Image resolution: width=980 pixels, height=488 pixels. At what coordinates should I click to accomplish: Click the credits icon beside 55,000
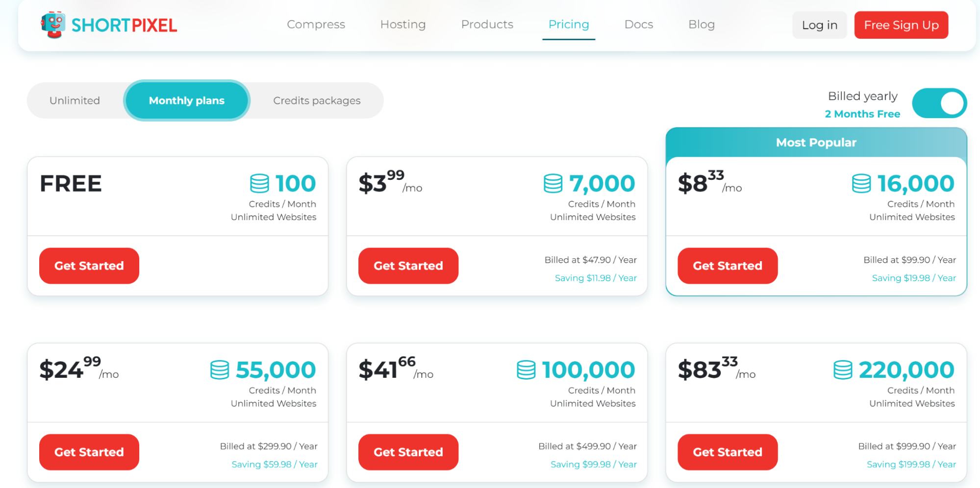[220, 370]
